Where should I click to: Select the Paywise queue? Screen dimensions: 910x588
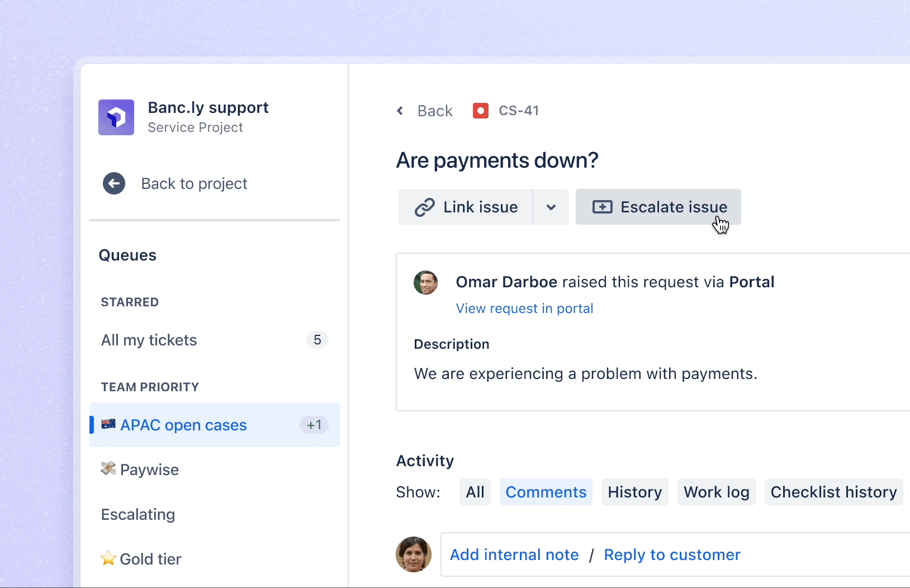[x=149, y=470]
